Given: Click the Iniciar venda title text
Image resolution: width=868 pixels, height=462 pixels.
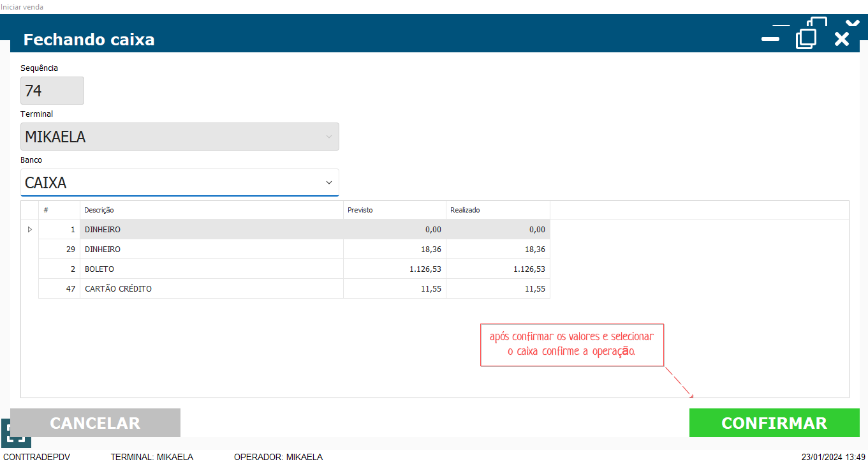Looking at the screenshot, I should pyautogui.click(x=22, y=6).
